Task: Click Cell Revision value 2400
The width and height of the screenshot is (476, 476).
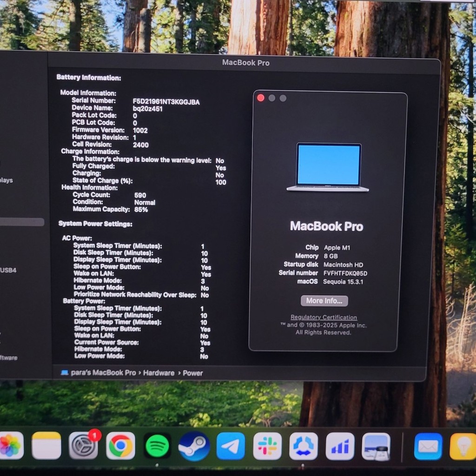Action: click(141, 145)
